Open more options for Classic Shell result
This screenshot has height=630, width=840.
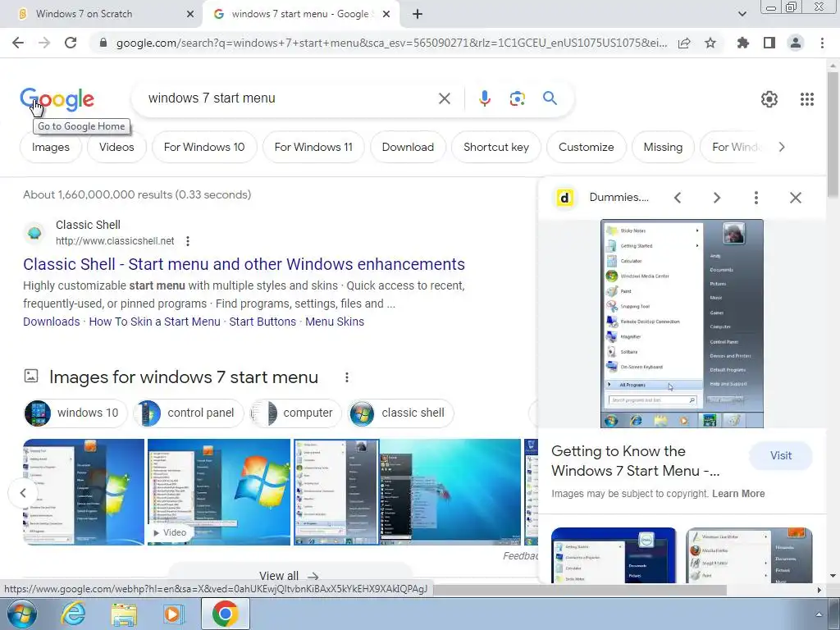click(x=188, y=241)
